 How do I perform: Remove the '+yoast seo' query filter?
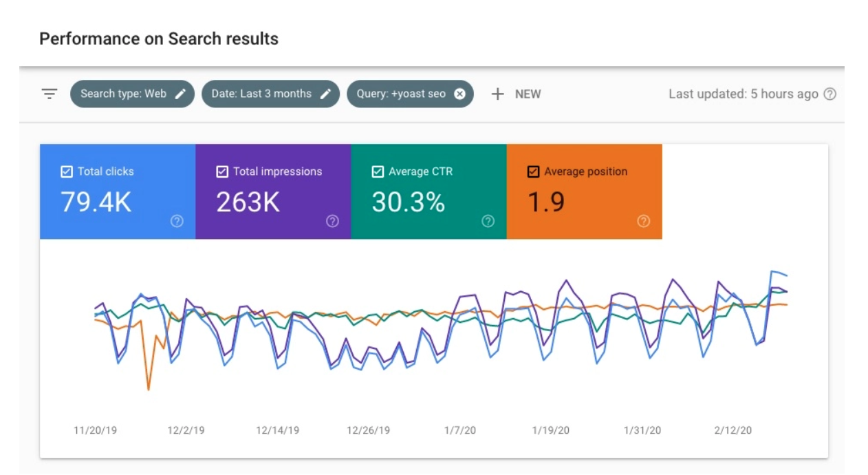point(459,94)
